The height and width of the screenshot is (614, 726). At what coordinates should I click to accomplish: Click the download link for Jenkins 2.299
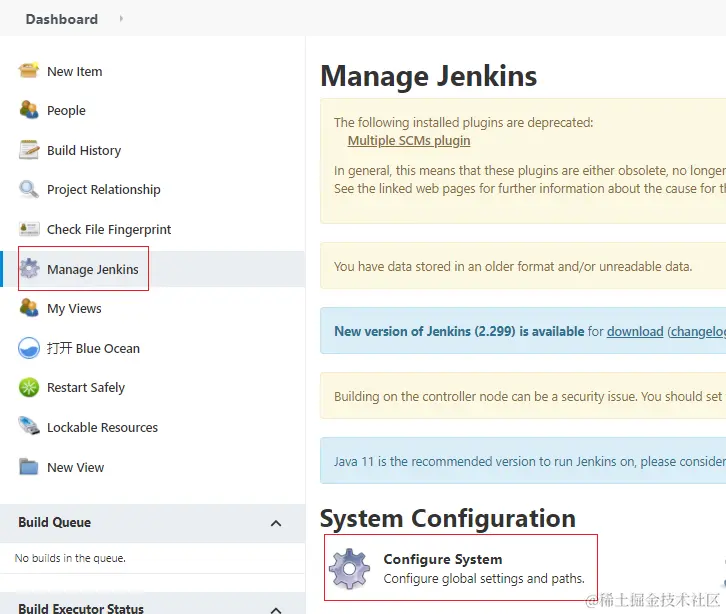635,332
